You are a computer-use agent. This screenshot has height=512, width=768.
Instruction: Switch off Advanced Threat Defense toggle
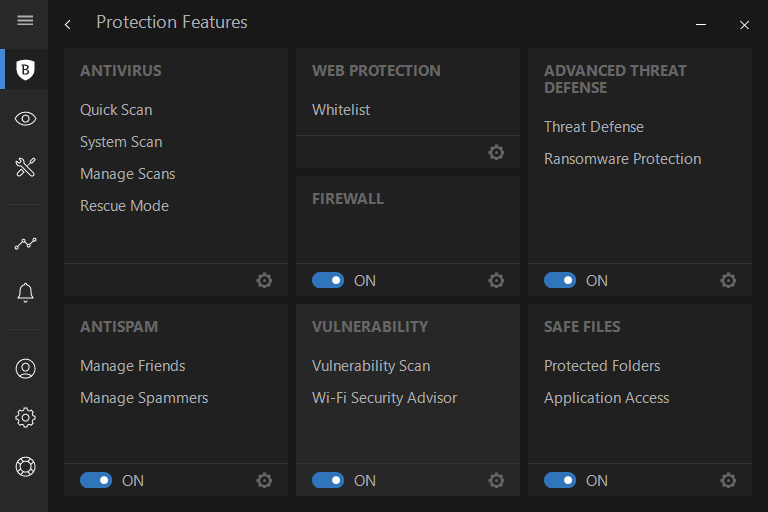(560, 281)
